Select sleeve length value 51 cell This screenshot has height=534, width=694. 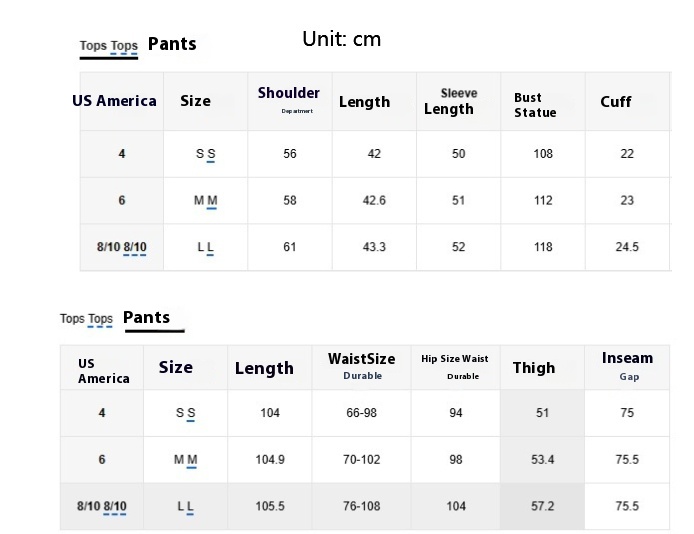(x=458, y=201)
